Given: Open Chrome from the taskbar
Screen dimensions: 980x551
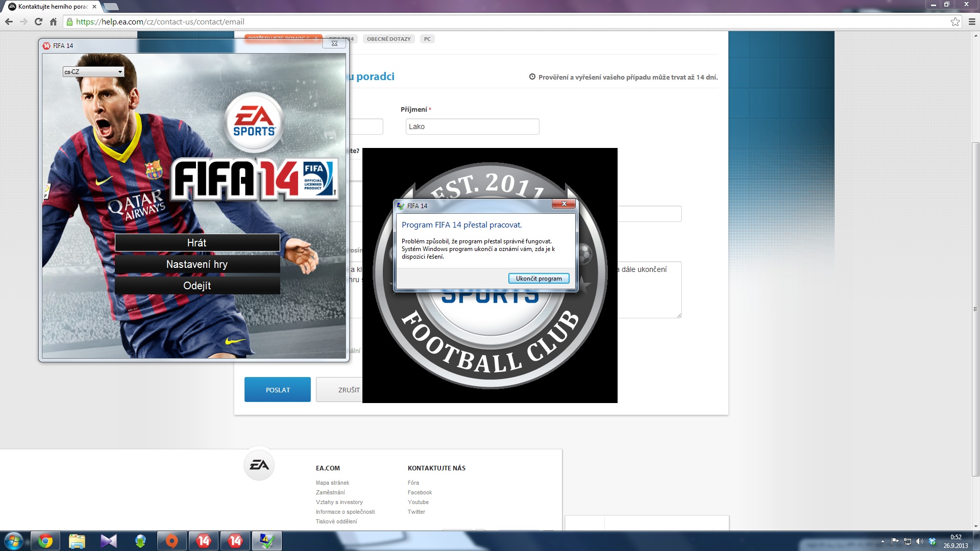Looking at the screenshot, I should [x=45, y=541].
